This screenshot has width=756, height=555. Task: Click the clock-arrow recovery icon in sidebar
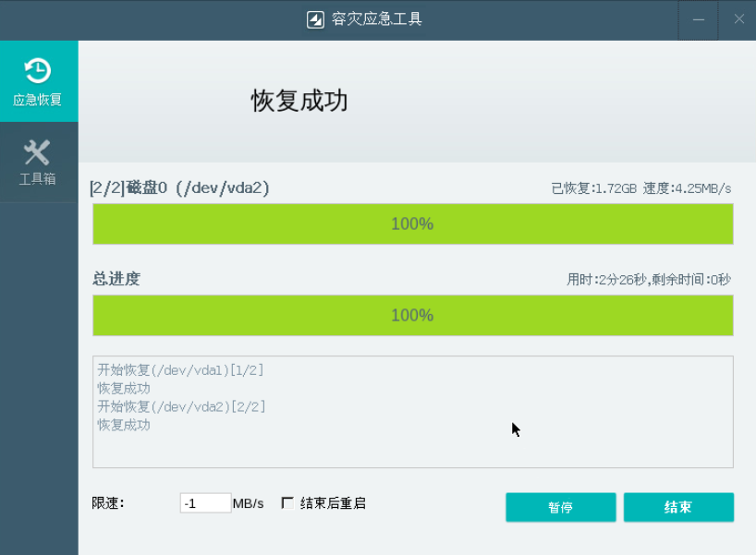coord(37,69)
